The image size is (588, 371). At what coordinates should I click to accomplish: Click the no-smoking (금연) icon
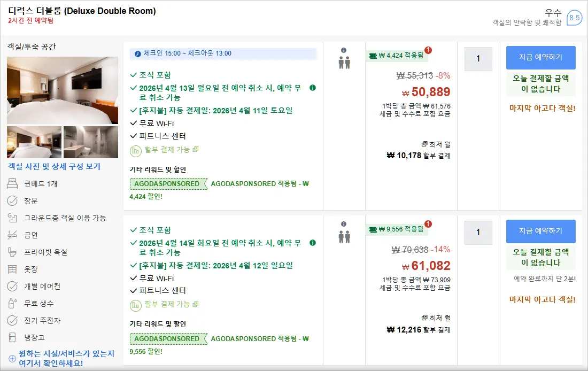[12, 235]
